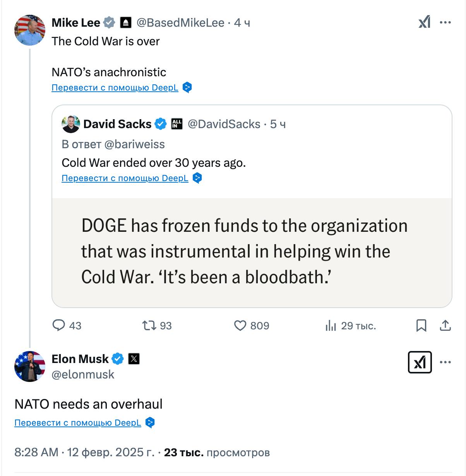Translate David Sacks' quoted post with DeepL

[125, 178]
